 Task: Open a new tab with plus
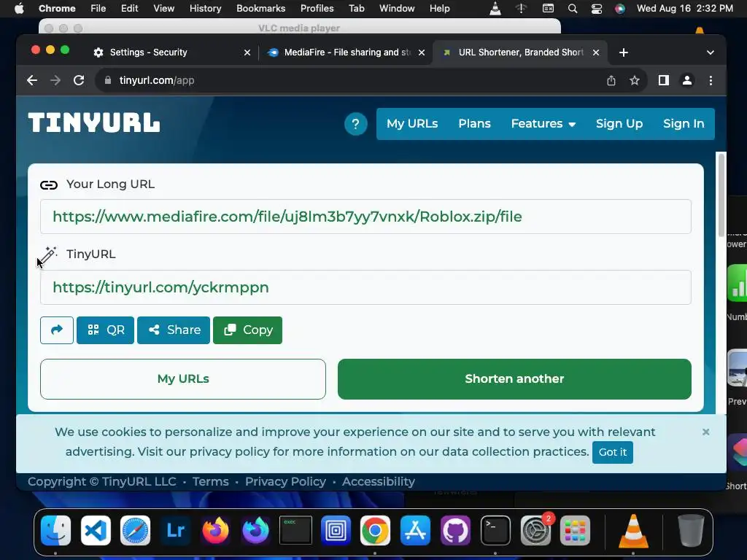click(624, 52)
